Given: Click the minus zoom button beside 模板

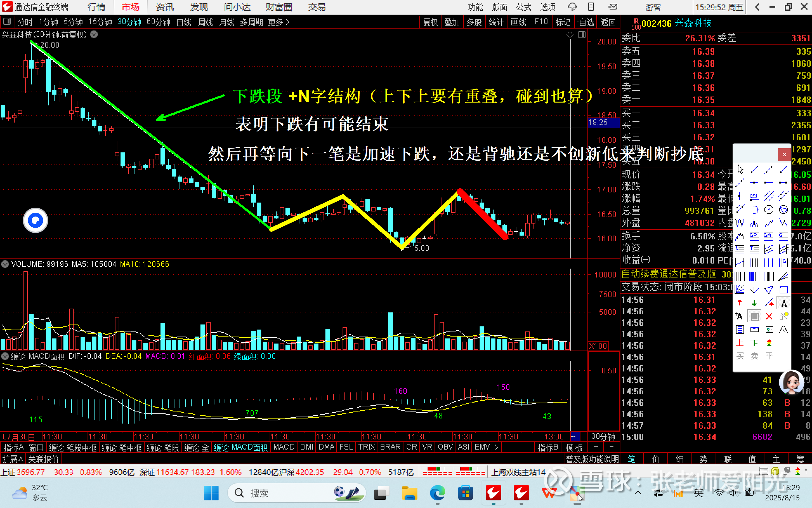Looking at the screenshot, I should 611,447.
